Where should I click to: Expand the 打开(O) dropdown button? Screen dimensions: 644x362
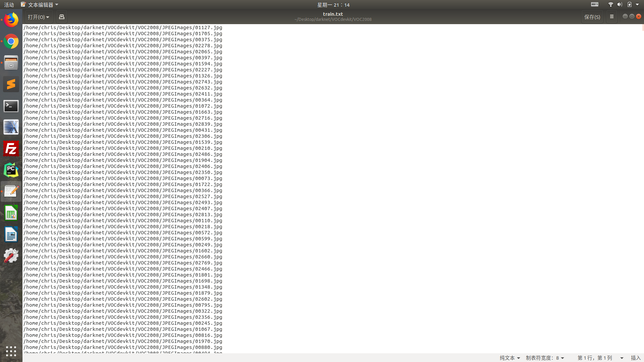point(39,17)
